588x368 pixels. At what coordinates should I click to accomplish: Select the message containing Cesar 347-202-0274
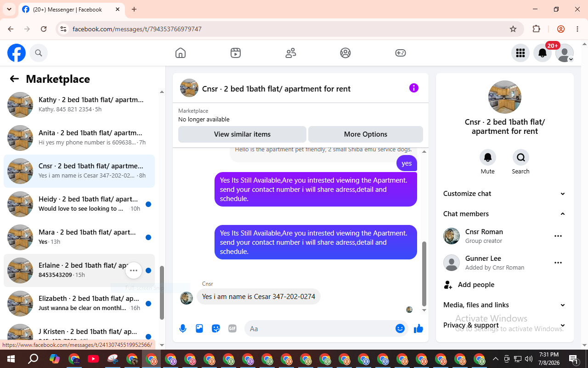coord(259,297)
